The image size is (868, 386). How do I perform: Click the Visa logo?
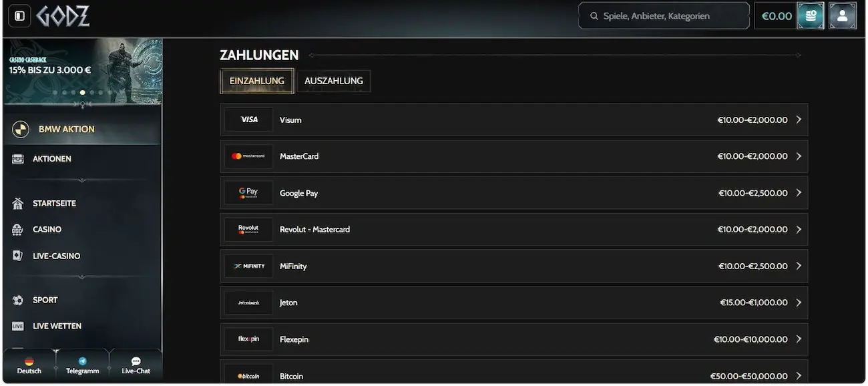(x=249, y=120)
